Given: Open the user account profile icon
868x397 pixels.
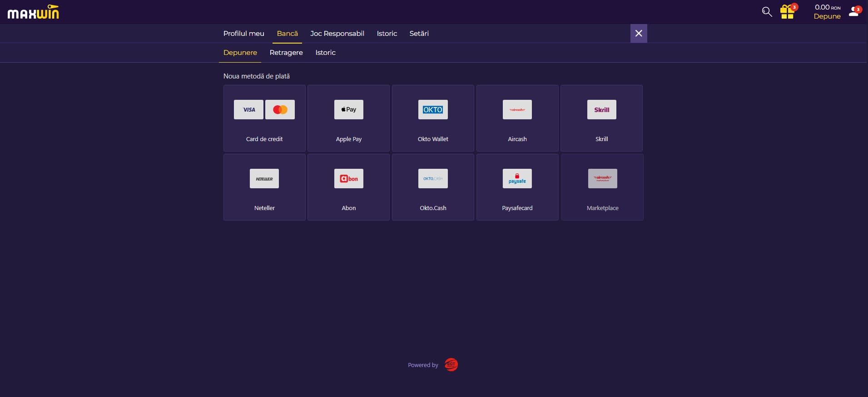Looking at the screenshot, I should click(x=854, y=12).
